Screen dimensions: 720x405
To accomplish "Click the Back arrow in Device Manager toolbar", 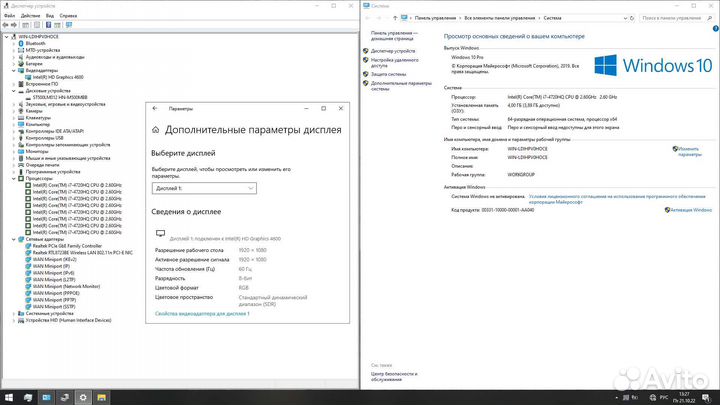I will [x=6, y=25].
